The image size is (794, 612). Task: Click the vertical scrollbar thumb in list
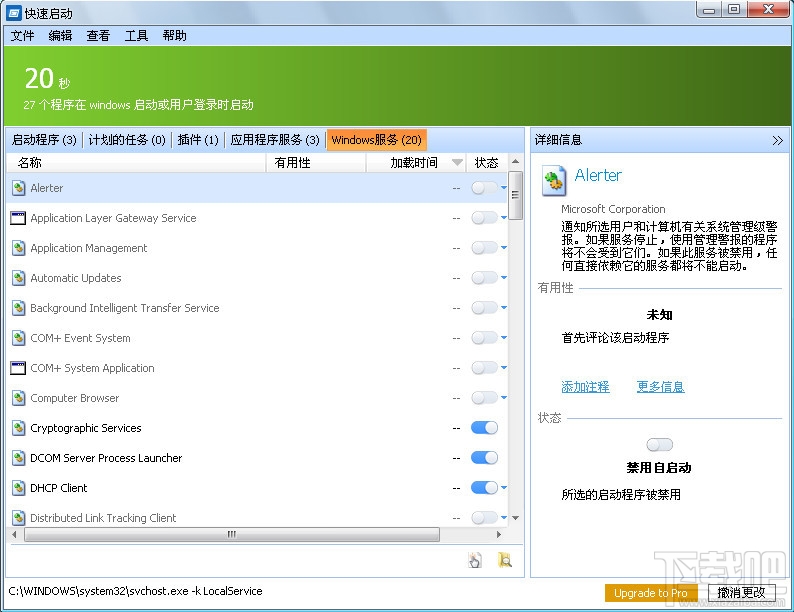click(x=515, y=195)
